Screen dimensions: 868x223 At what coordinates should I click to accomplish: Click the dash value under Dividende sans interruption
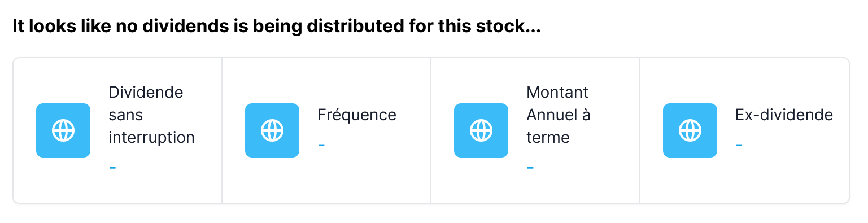point(112,168)
